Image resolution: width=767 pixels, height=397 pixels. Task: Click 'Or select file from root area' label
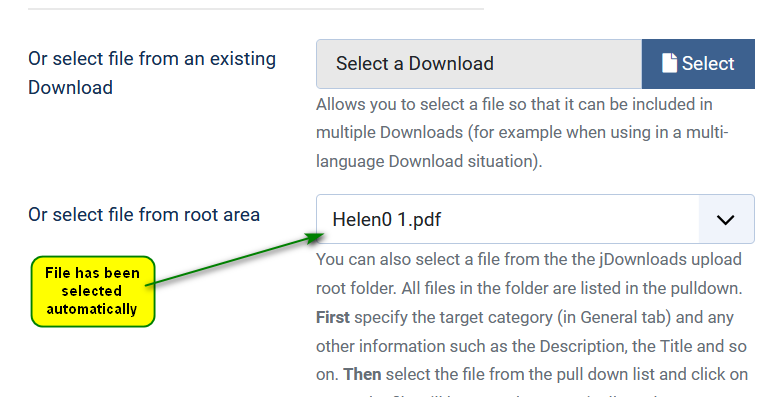[x=144, y=215]
